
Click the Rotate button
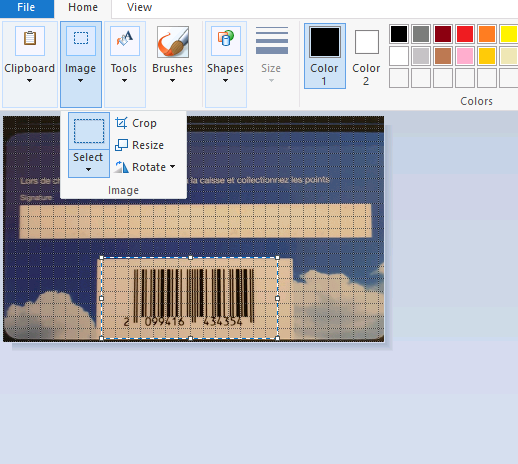pyautogui.click(x=140, y=167)
